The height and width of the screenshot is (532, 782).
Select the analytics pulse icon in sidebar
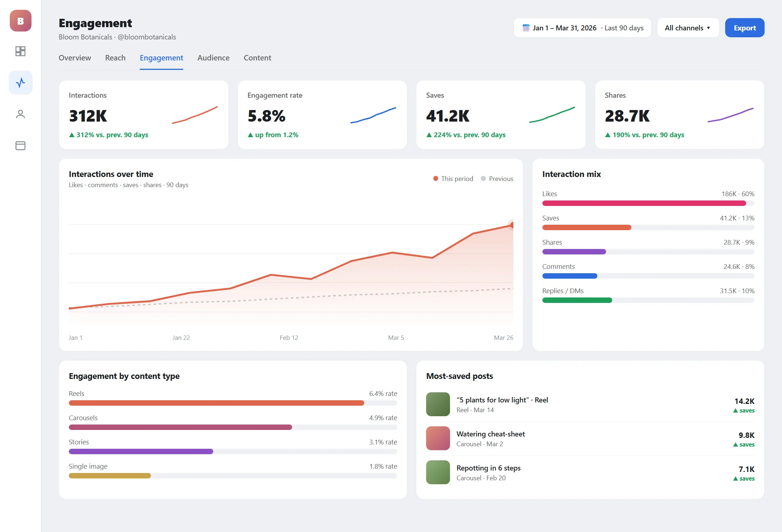[21, 83]
